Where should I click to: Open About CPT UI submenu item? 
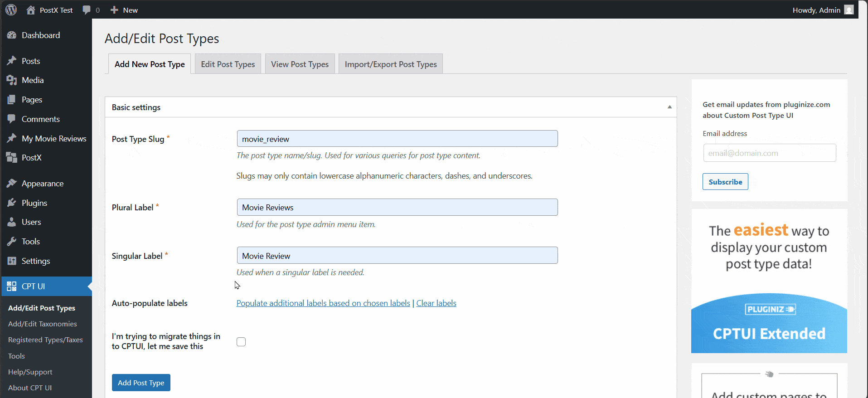(x=30, y=388)
